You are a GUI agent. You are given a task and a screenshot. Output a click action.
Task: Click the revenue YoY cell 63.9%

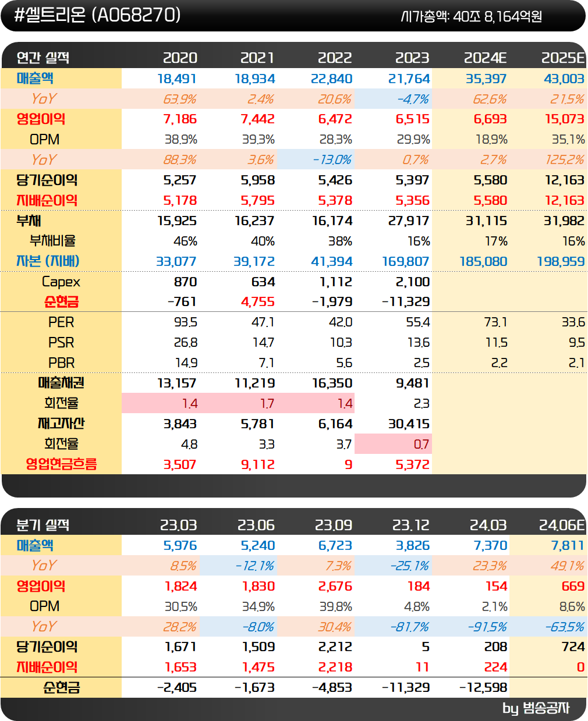(x=180, y=99)
